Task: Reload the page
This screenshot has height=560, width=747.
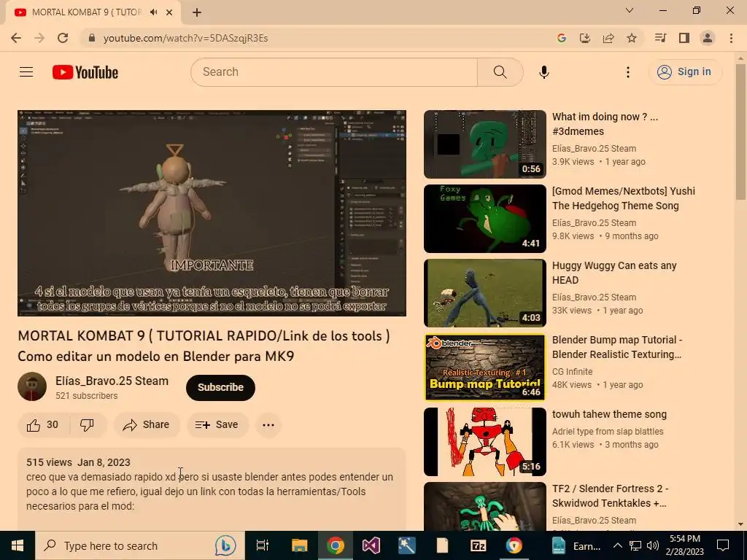Action: [63, 38]
